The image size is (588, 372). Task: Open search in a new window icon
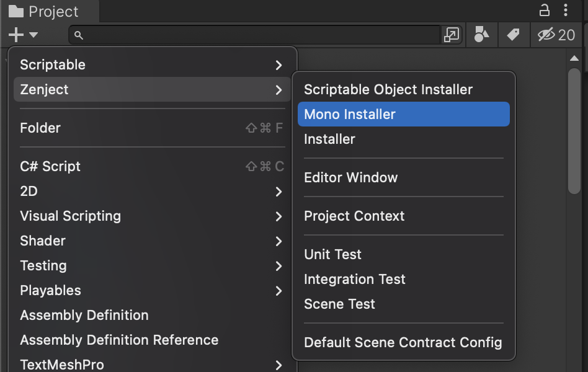point(451,35)
